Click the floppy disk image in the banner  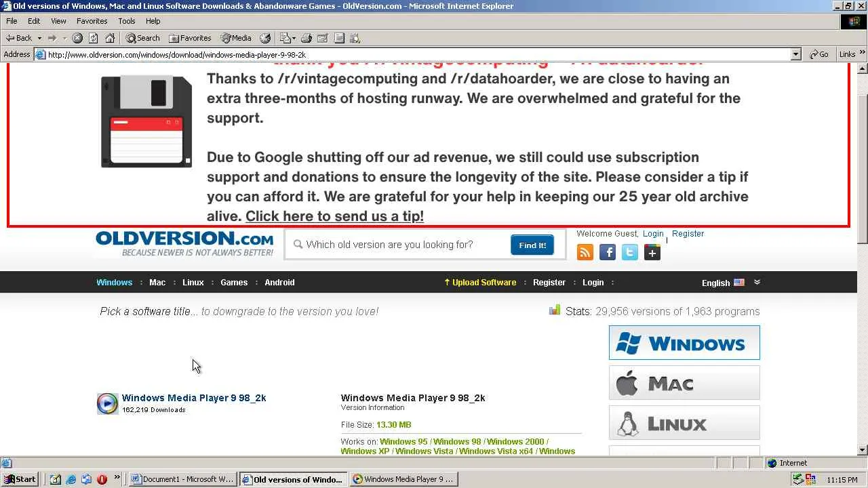(146, 121)
